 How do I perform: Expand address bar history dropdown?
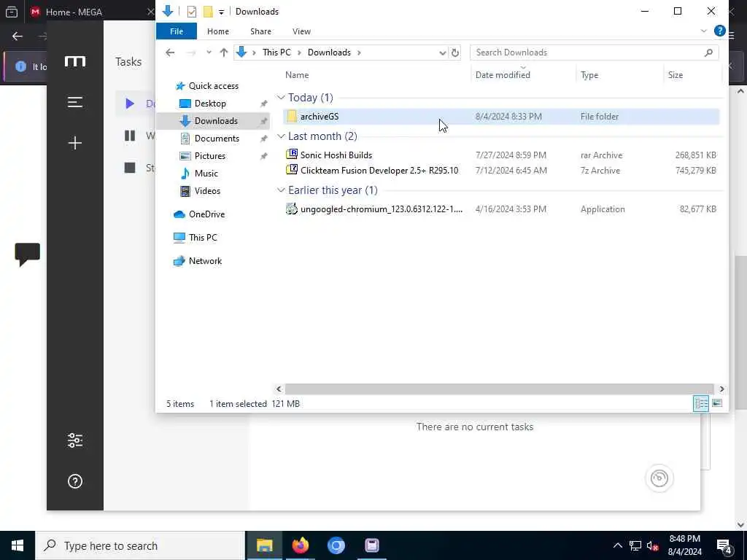tap(443, 52)
